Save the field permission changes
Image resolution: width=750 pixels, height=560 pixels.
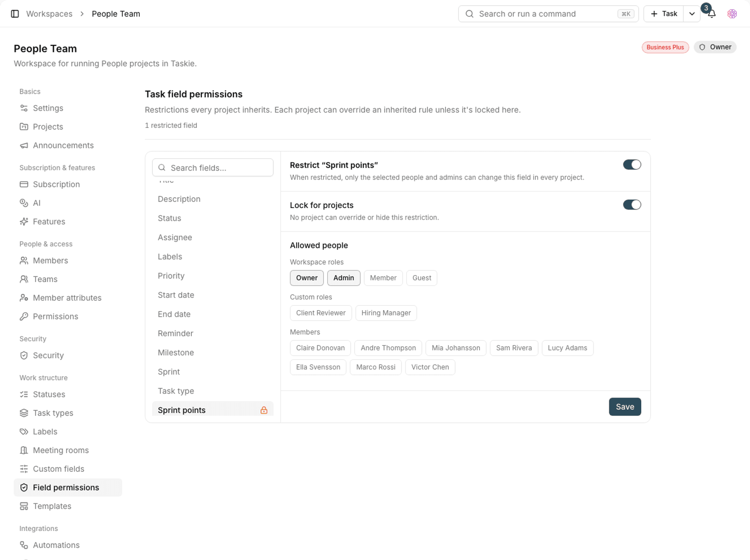click(x=625, y=407)
